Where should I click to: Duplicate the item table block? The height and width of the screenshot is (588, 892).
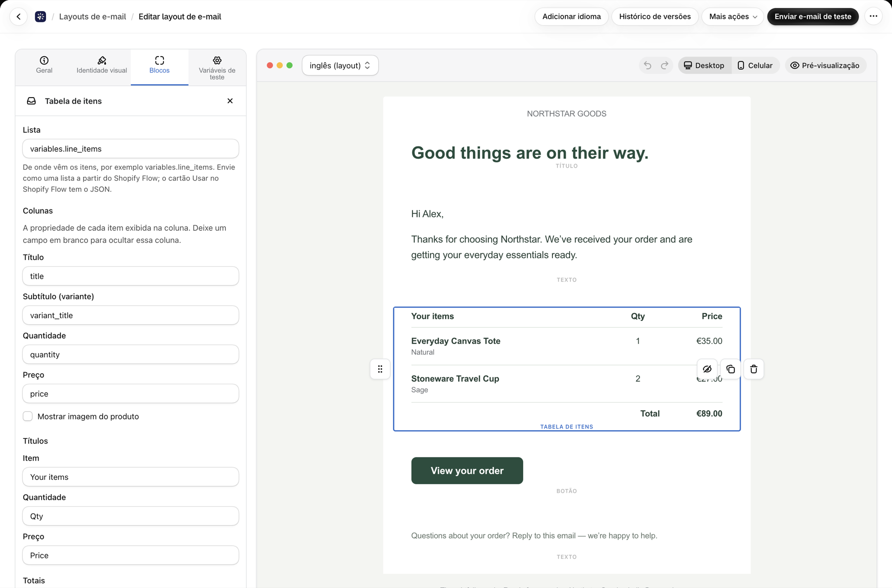pyautogui.click(x=730, y=369)
